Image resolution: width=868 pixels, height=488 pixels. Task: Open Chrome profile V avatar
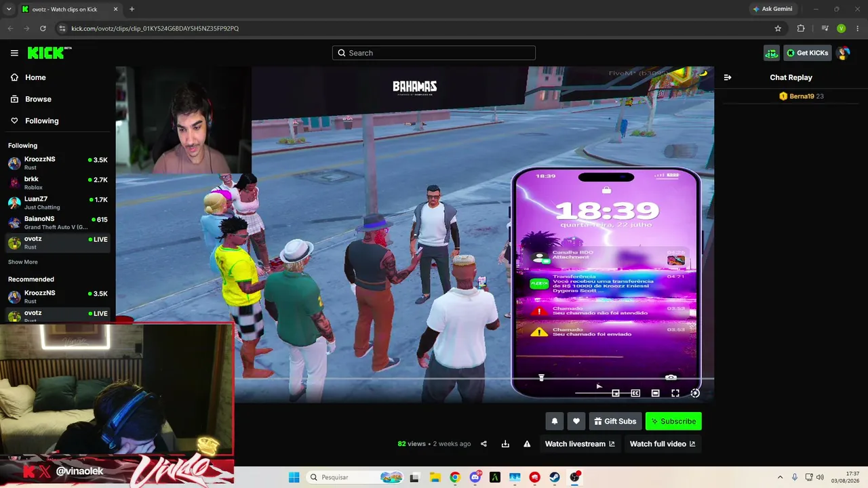(x=841, y=28)
